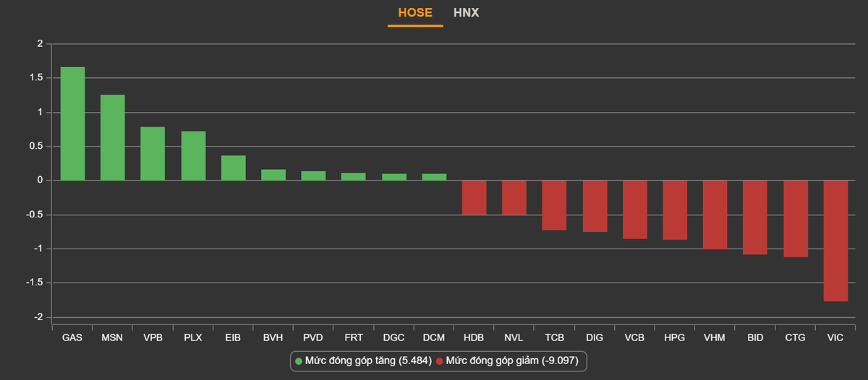868x380 pixels.
Task: Select the DIG bar
Action: 595,206
